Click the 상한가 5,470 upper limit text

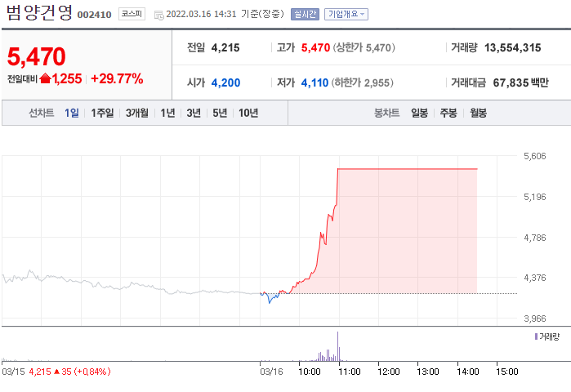pos(364,47)
